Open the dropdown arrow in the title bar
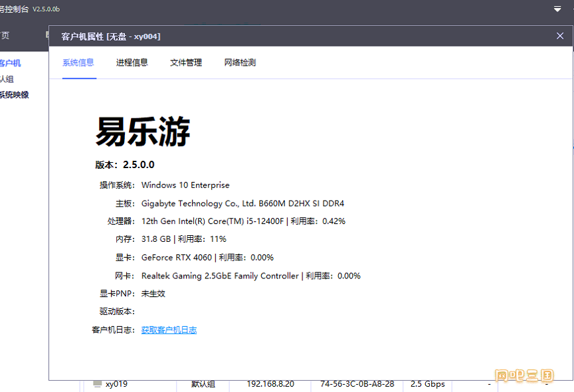The width and height of the screenshot is (574, 392). [557, 9]
